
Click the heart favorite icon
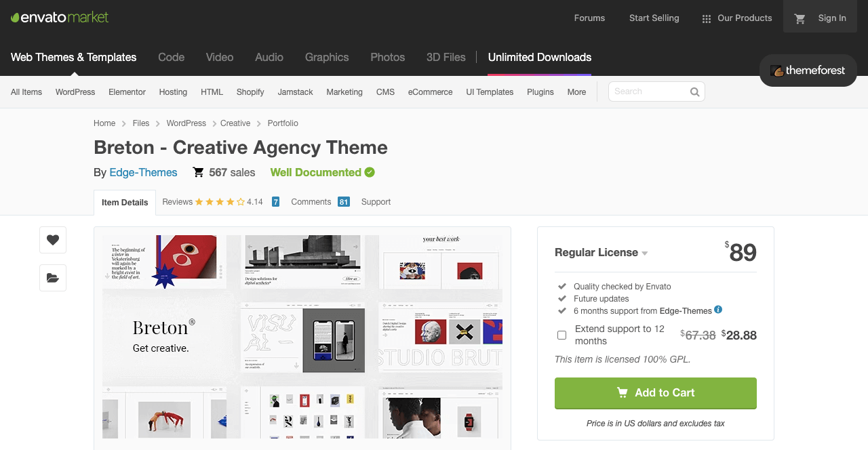point(53,240)
